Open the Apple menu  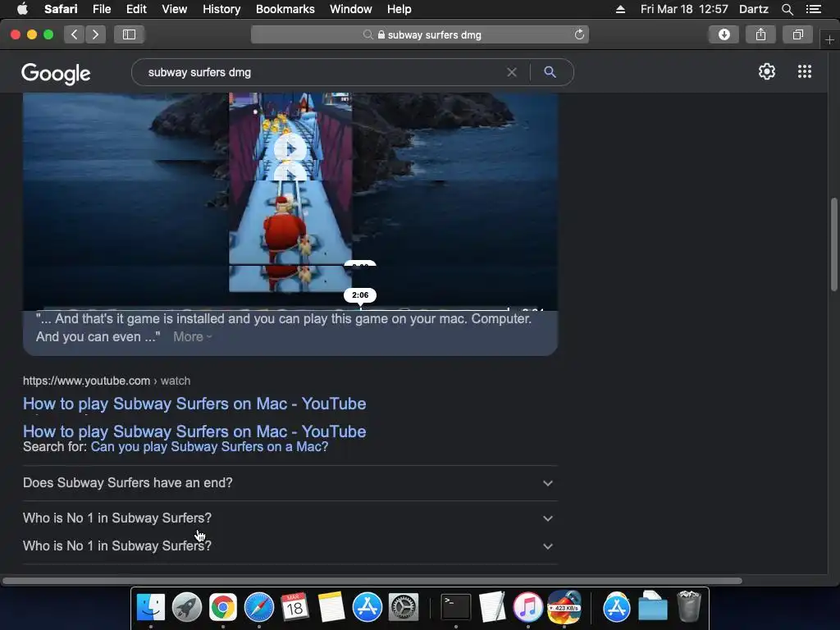[x=22, y=9]
